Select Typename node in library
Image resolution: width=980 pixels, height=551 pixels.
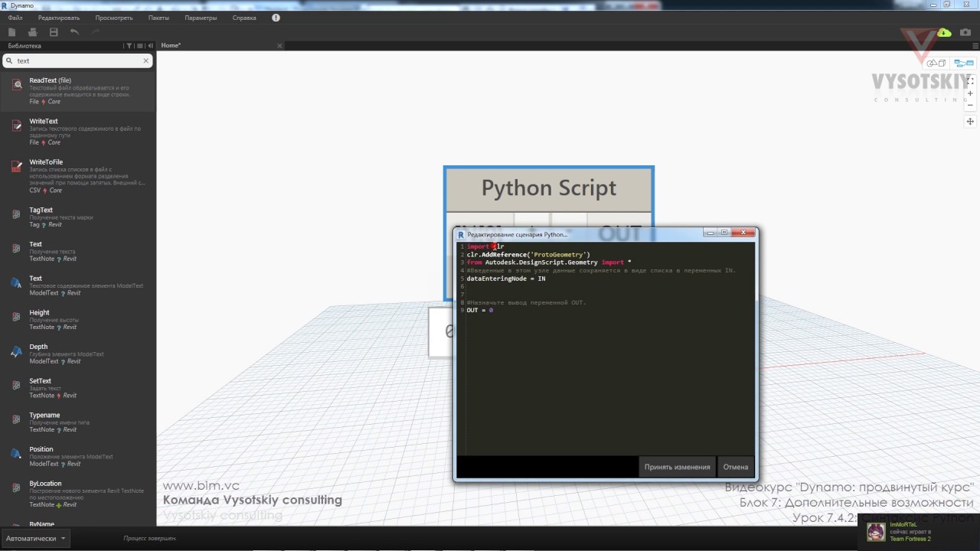[77, 422]
